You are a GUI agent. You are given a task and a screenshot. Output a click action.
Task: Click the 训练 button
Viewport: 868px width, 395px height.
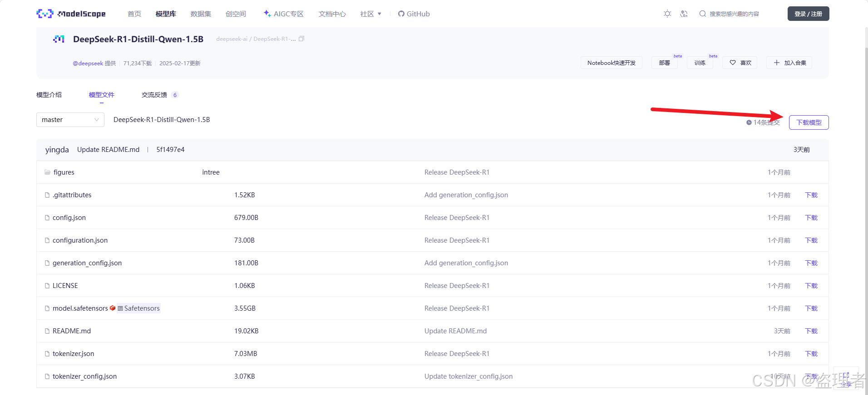tap(700, 63)
